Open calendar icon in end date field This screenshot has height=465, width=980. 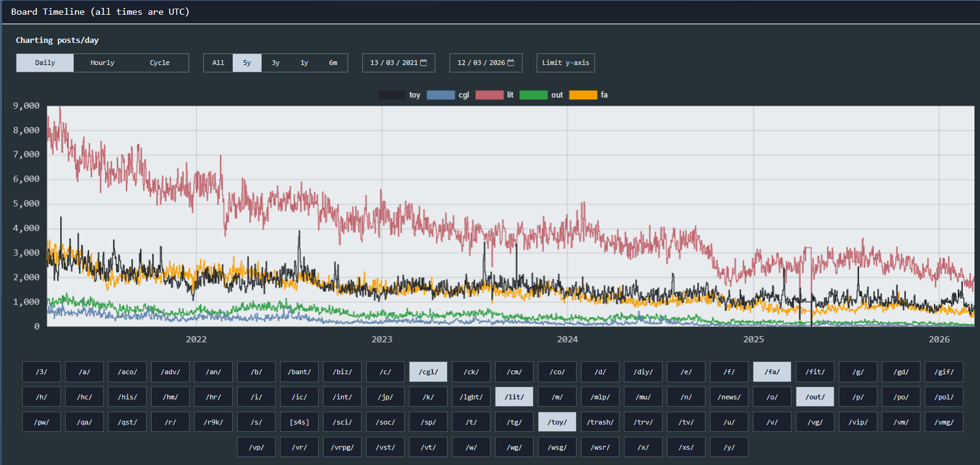pyautogui.click(x=510, y=63)
